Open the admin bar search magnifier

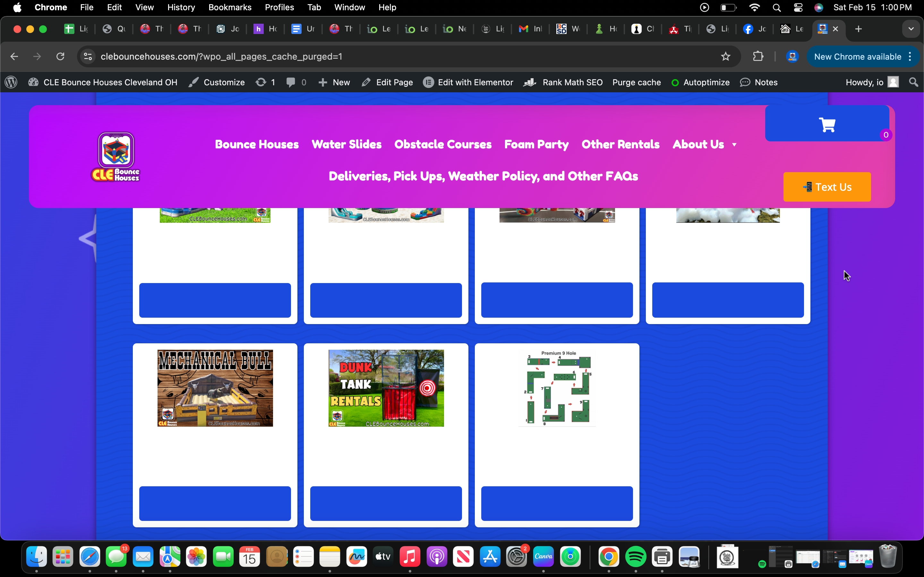click(x=913, y=82)
